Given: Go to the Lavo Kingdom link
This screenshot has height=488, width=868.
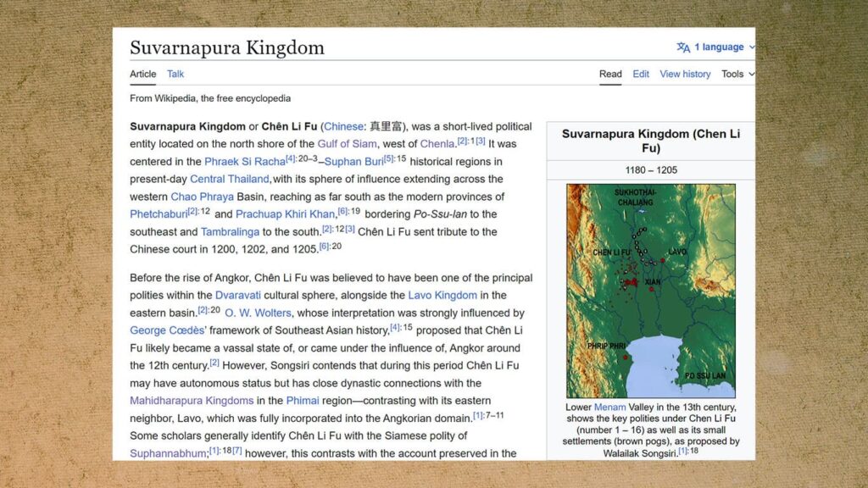Looking at the screenshot, I should 442,296.
